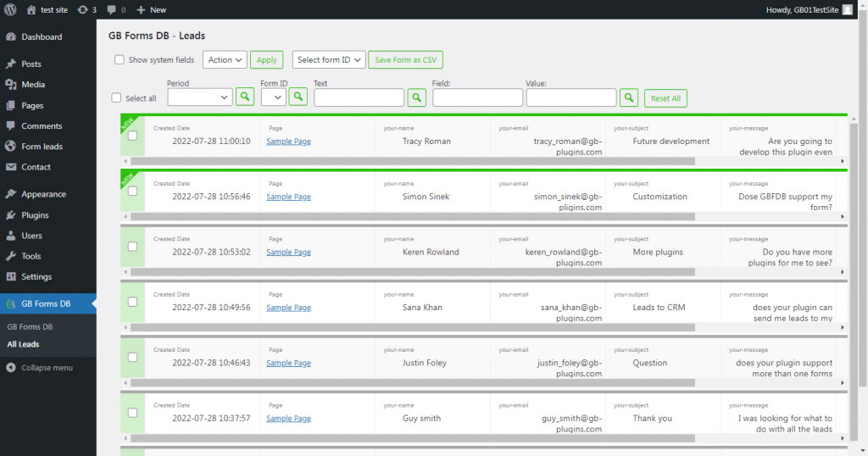Click the Comments sidebar icon
Screen dimensions: 868x456
[10, 126]
